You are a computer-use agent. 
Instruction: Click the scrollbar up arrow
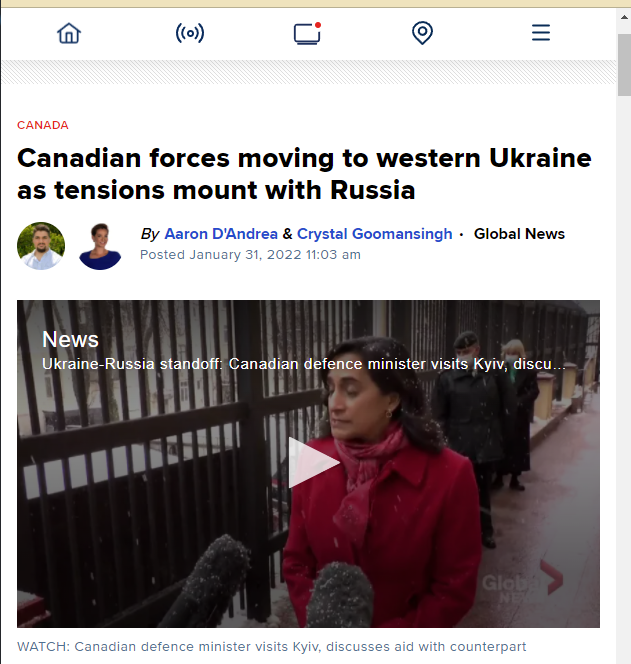coord(624,17)
